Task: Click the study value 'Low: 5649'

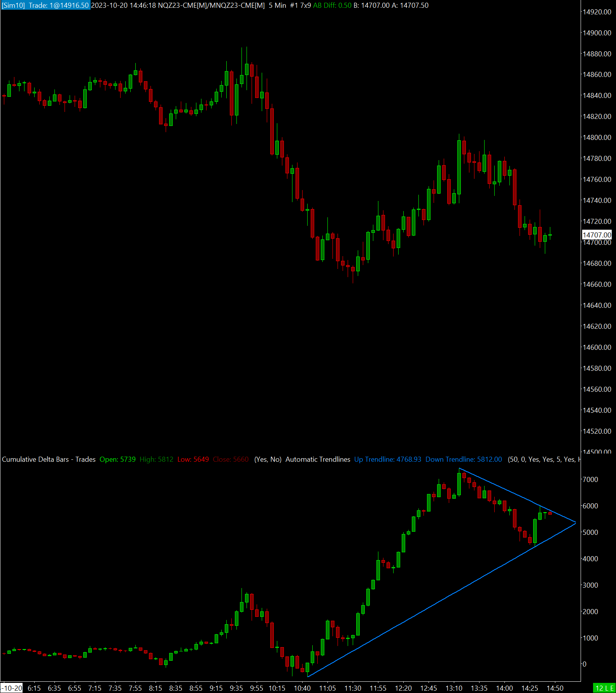Action: (193, 459)
